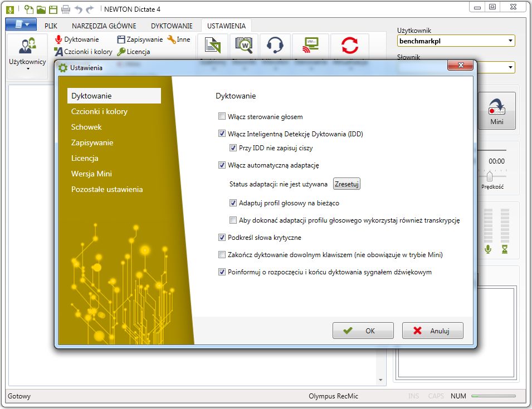Open the Użytkownik benchmarkpl dropdown

coord(456,41)
